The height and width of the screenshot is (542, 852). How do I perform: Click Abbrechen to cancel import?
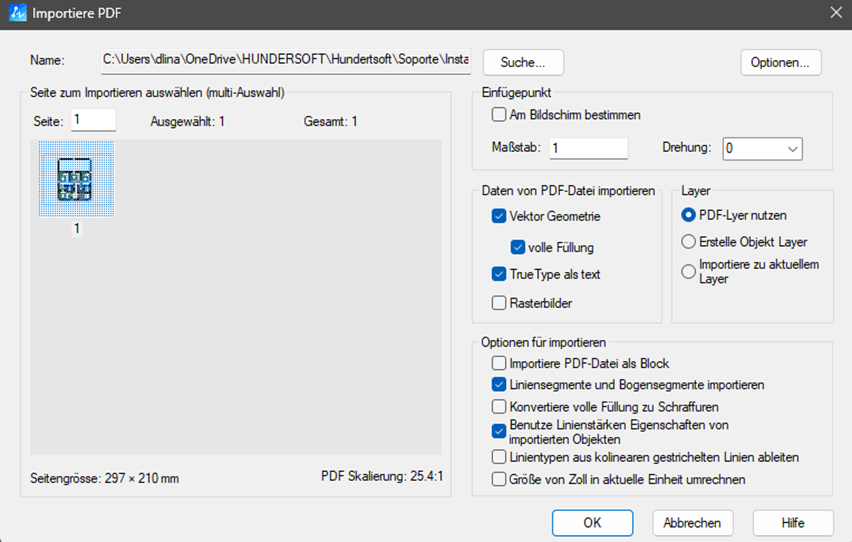click(693, 523)
